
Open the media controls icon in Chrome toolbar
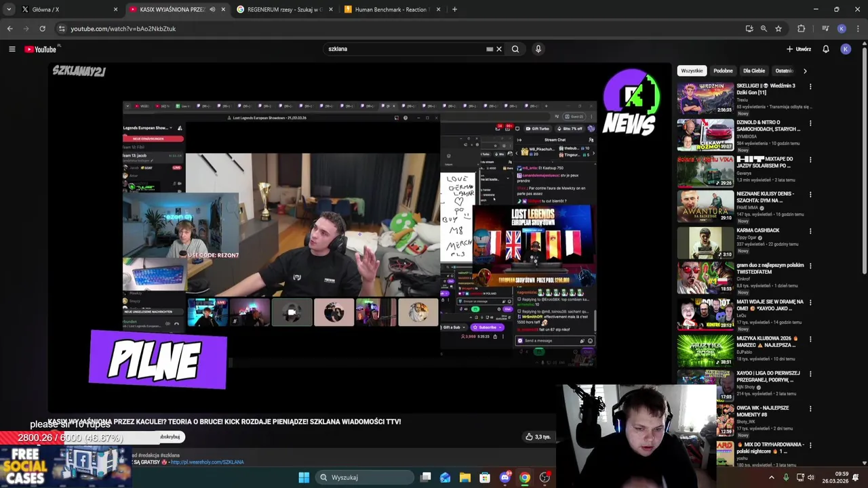825,28
